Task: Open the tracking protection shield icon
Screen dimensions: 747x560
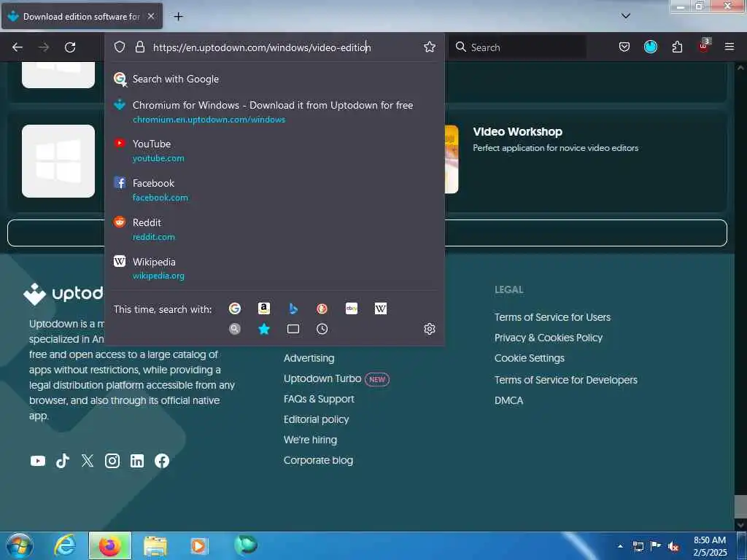Action: pyautogui.click(x=120, y=47)
